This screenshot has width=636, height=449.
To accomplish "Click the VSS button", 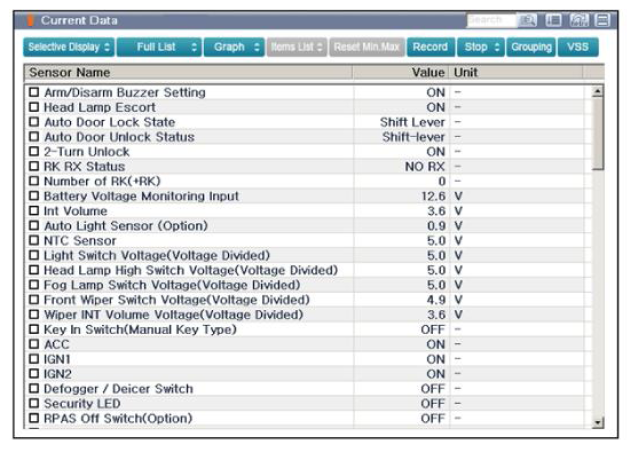I will [578, 47].
